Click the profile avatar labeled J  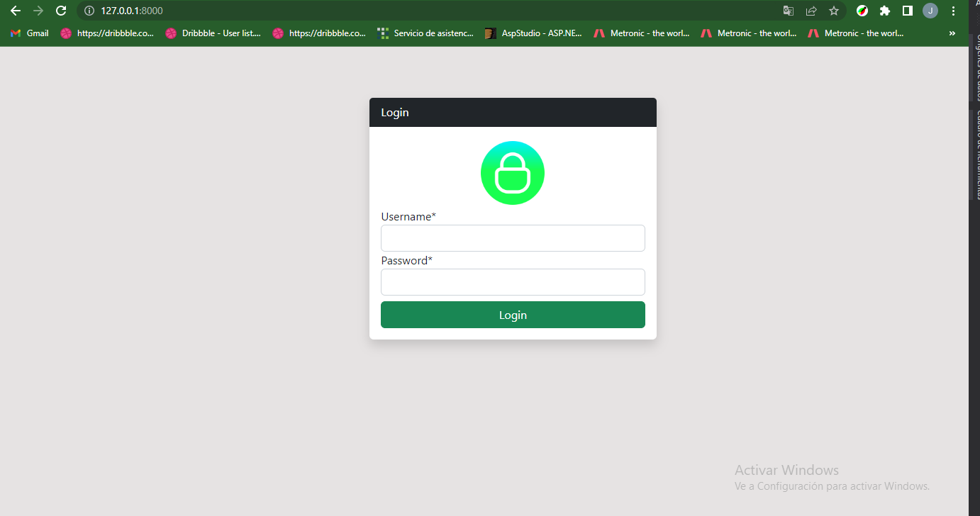(x=930, y=11)
